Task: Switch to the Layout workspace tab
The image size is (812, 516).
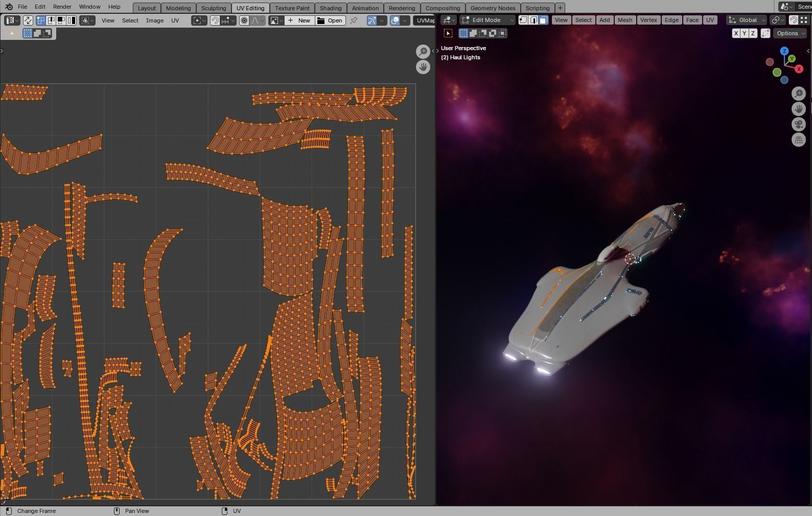Action: 147,8
